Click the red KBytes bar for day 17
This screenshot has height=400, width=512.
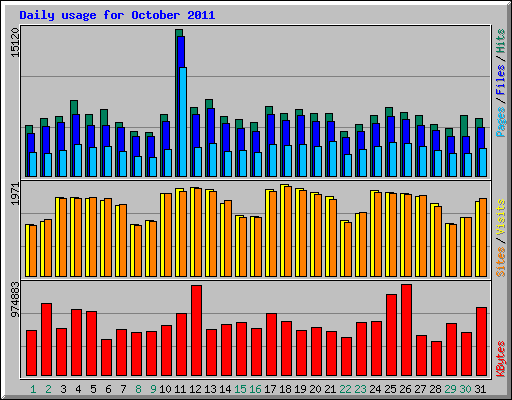[x=272, y=345]
